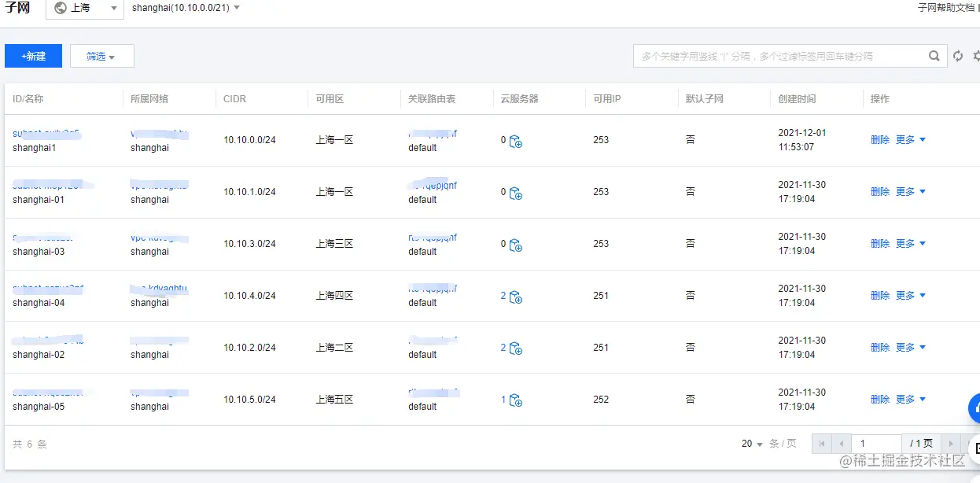The image size is (980, 483).
Task: Refresh the subnet list
Action: (x=958, y=56)
